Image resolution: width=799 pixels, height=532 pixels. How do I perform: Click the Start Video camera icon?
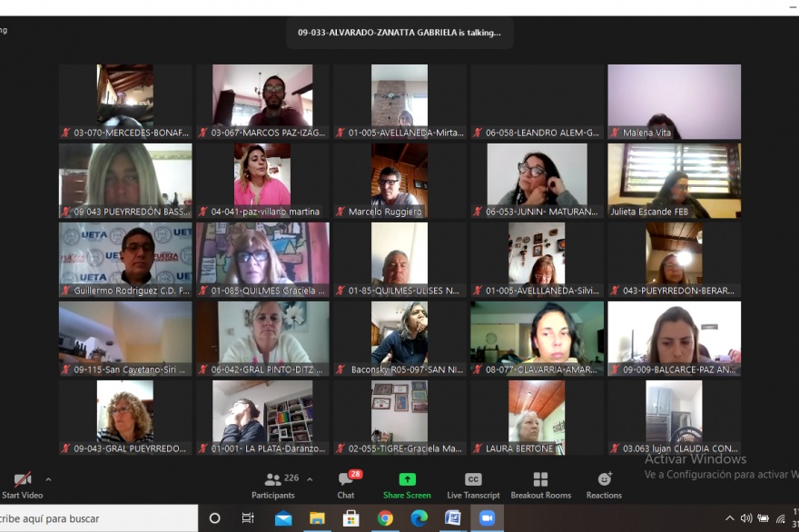click(x=23, y=479)
